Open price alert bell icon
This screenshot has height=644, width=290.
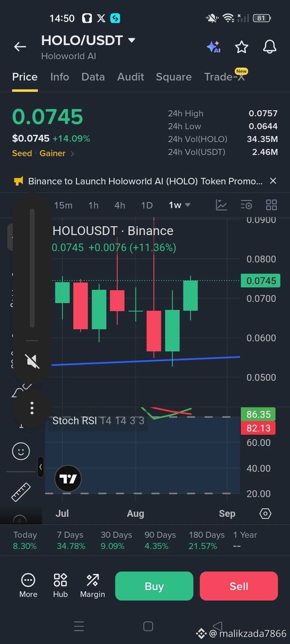pyautogui.click(x=270, y=47)
